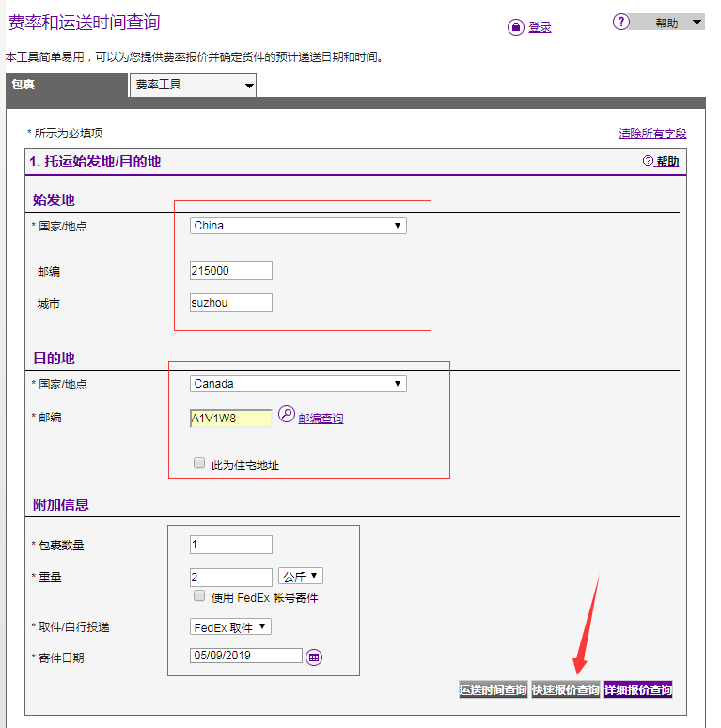Viewport: 721px width, 728px height.
Task: Click the 详细报价查询 button
Action: [638, 689]
